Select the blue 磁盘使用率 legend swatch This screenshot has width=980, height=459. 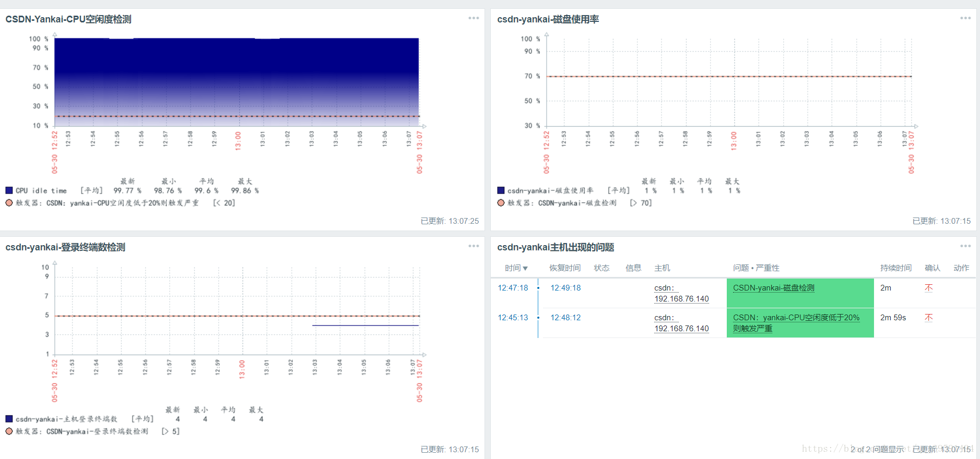[501, 190]
